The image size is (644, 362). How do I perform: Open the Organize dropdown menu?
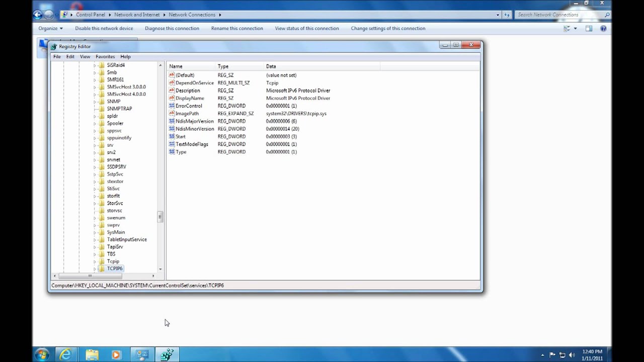click(50, 28)
